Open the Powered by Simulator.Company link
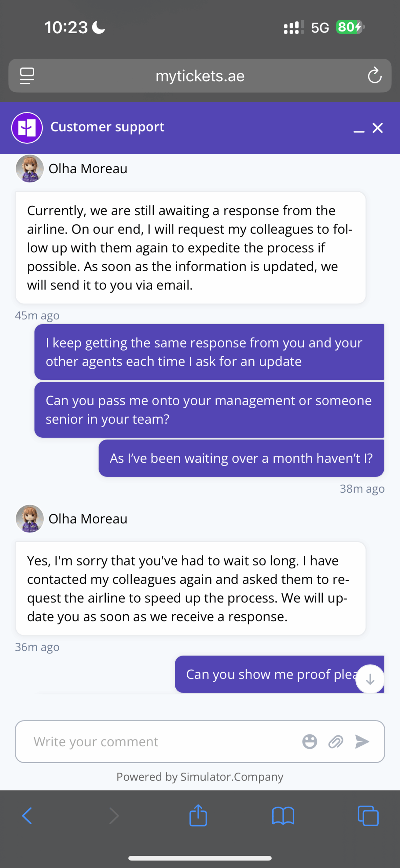Image resolution: width=400 pixels, height=868 pixels. coord(200,777)
